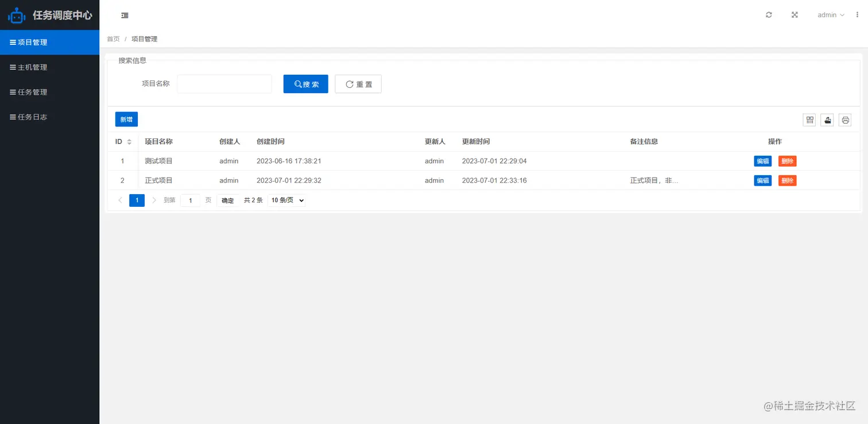Click update time 2023-07-01 22:29:04

pos(494,161)
